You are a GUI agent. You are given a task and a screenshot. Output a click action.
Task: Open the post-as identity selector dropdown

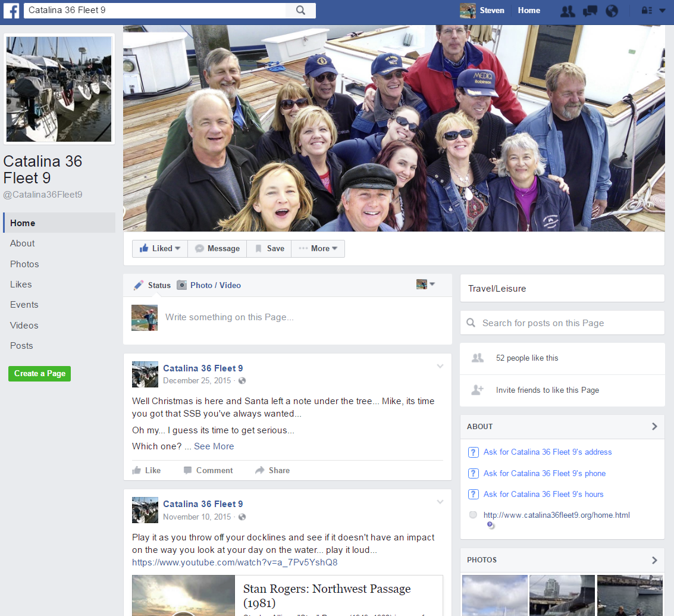coord(425,284)
